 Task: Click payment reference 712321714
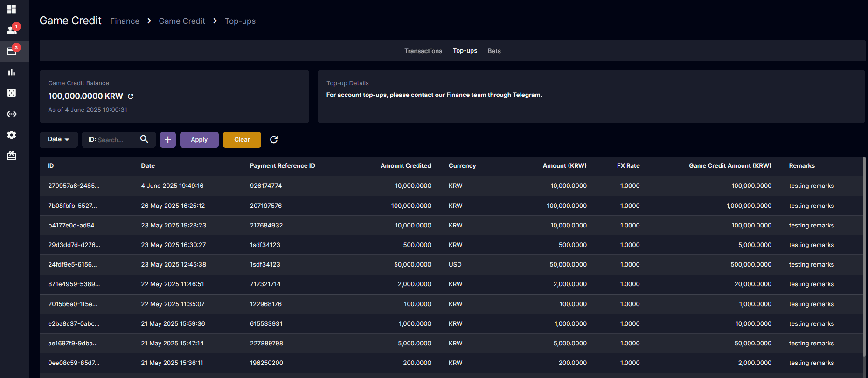coord(265,284)
